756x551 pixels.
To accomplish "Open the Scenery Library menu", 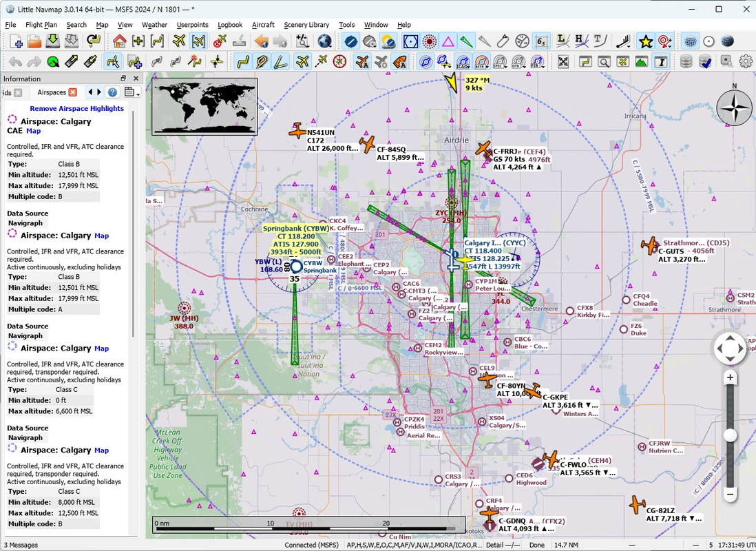I will [306, 25].
